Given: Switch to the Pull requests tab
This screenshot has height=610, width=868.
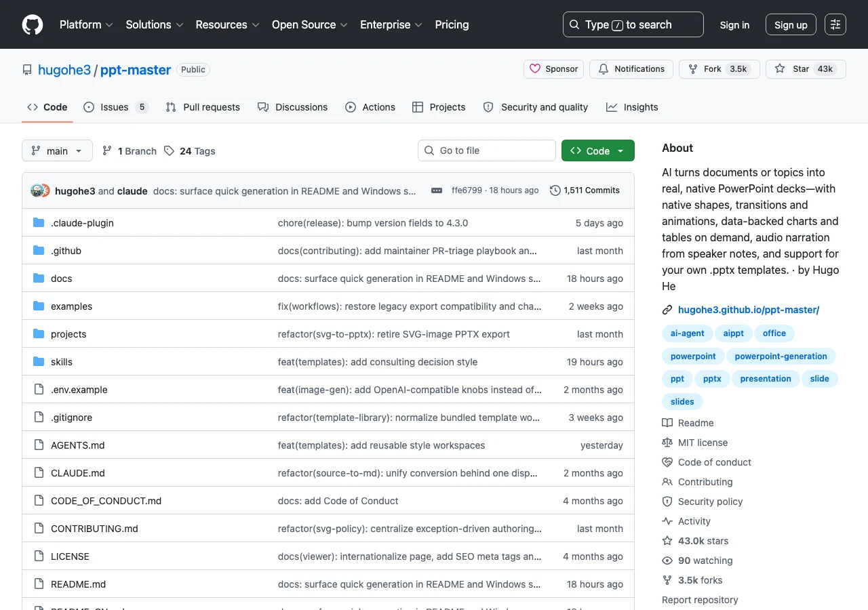Looking at the screenshot, I should [203, 107].
